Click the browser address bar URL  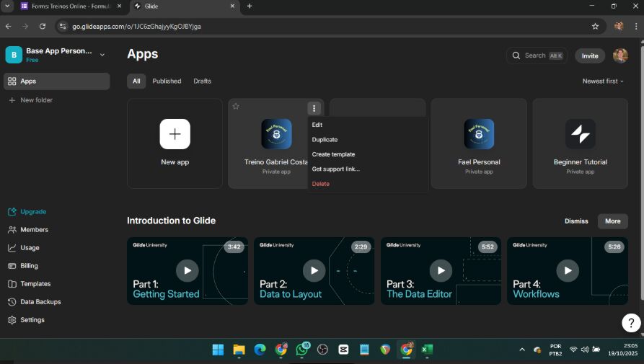[x=137, y=26]
